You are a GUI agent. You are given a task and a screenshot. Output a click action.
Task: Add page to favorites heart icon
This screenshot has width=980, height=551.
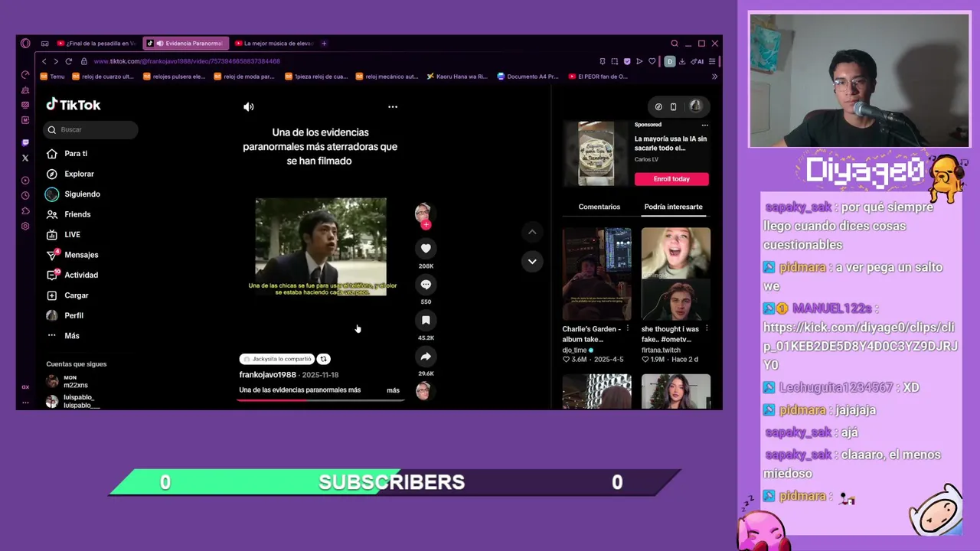coord(652,61)
